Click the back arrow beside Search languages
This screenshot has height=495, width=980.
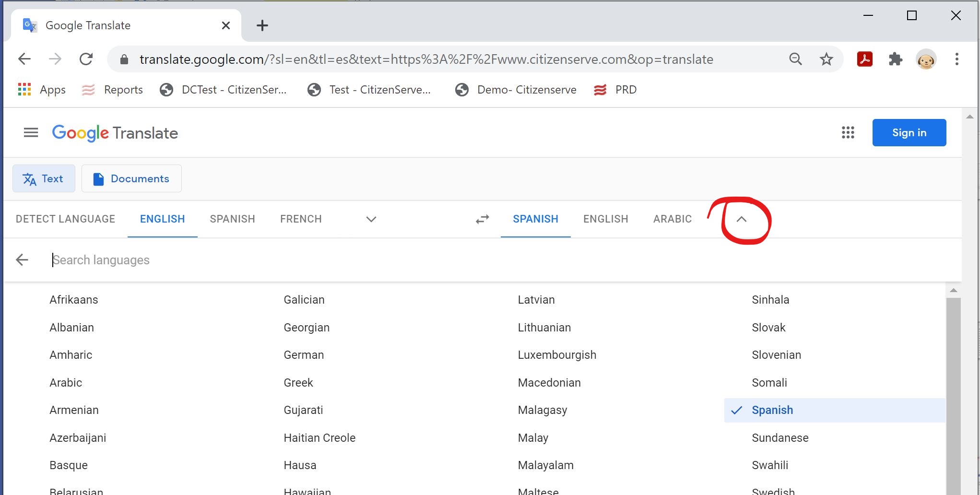[x=22, y=260]
